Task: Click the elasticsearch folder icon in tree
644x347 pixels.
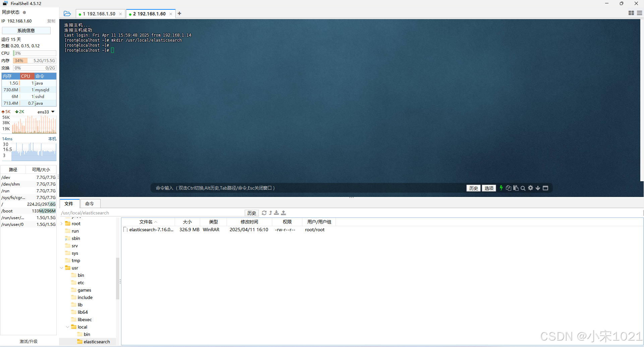Action: [80, 342]
